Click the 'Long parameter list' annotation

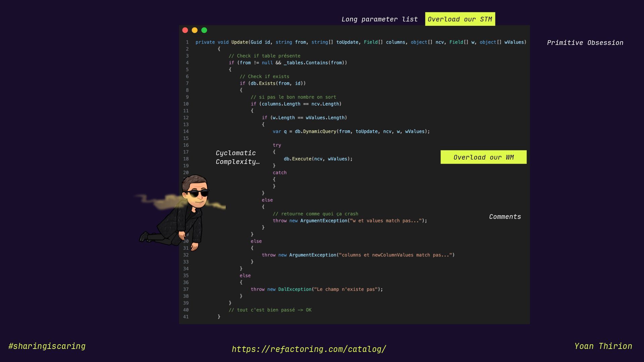379,19
